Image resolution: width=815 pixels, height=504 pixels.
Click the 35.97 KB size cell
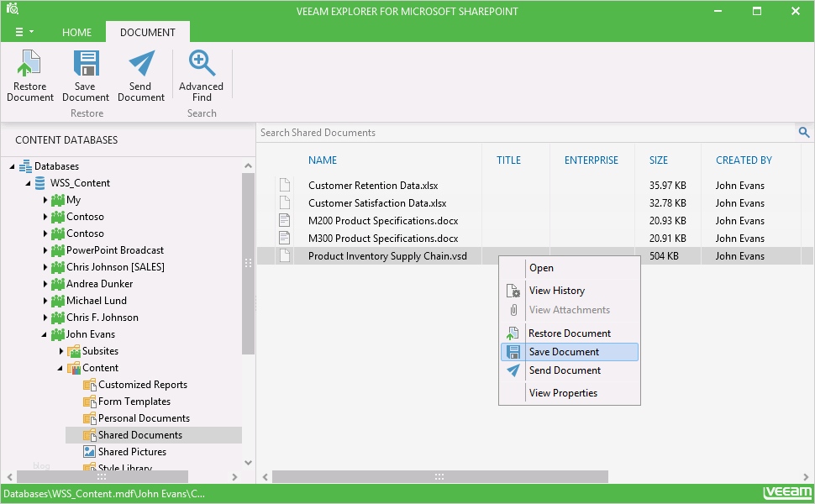pyautogui.click(x=667, y=186)
